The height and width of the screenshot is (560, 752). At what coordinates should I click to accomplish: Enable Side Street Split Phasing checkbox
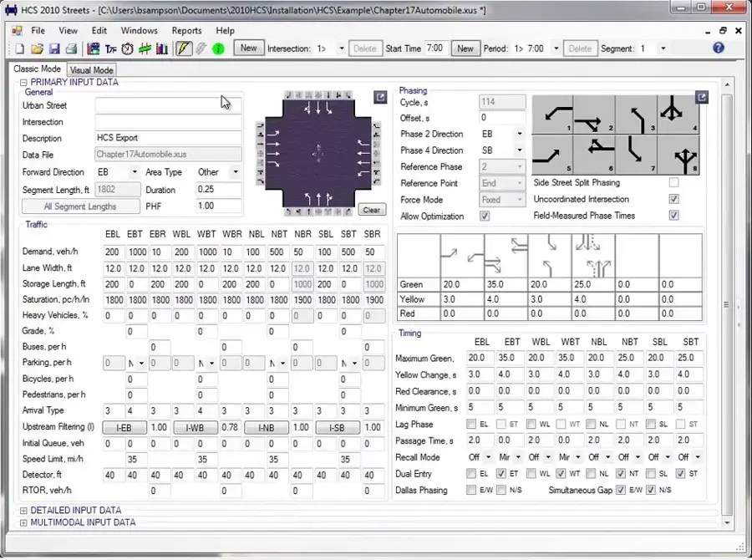coord(673,182)
